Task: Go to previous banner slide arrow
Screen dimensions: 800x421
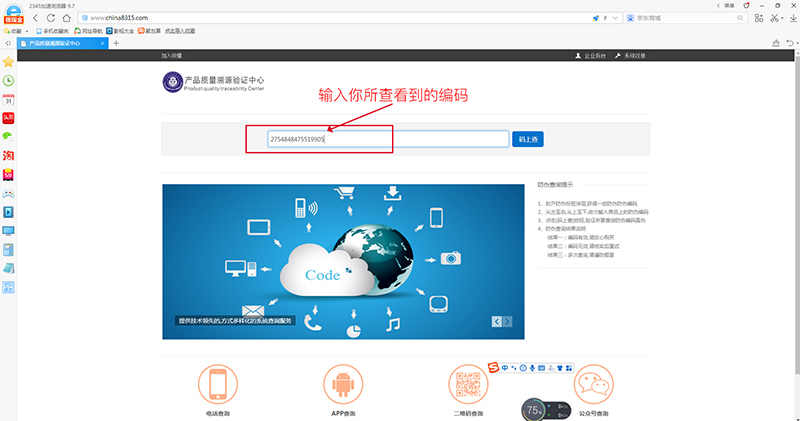Action: click(495, 321)
